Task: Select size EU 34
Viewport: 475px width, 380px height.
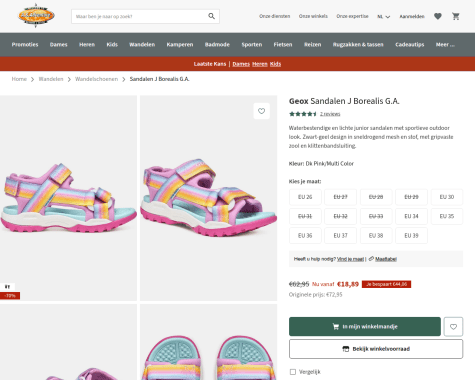Action: click(x=411, y=216)
